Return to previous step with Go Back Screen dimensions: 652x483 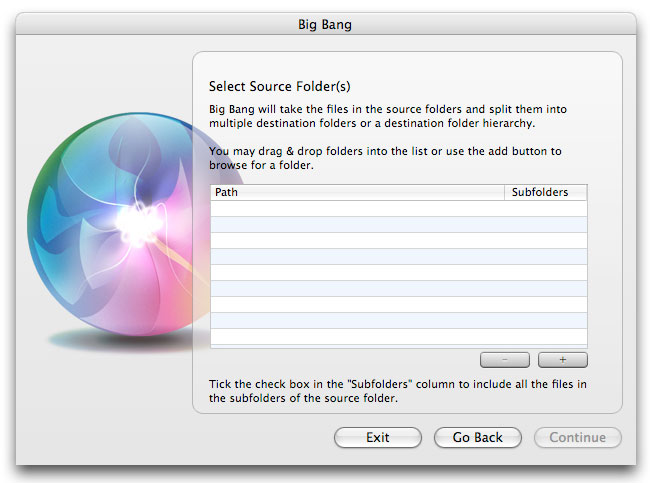[x=477, y=437]
